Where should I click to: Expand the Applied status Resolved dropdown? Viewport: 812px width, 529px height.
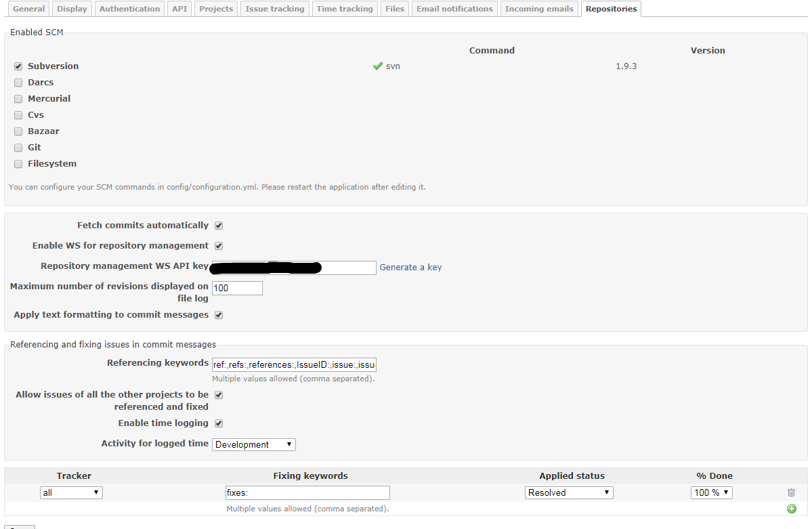[x=569, y=493]
